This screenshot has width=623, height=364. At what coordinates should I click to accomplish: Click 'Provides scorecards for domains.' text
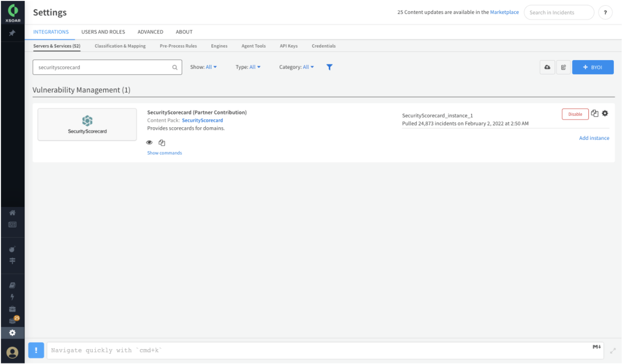coord(186,129)
